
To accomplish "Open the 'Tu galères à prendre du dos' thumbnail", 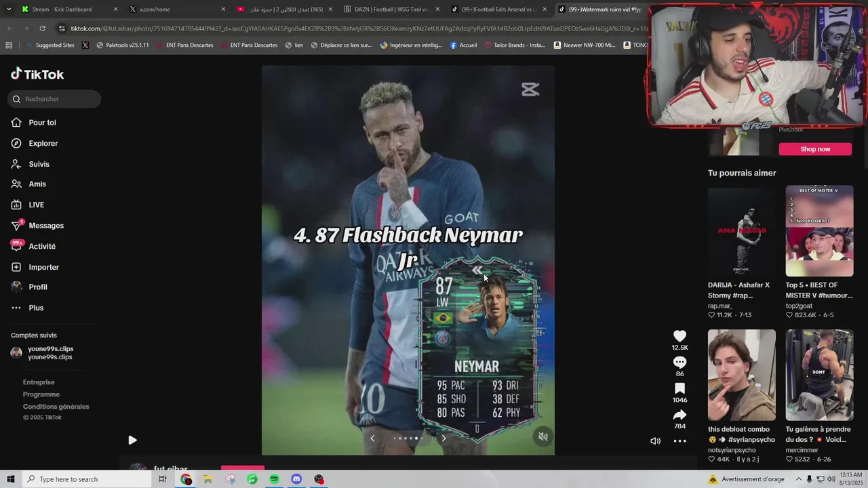I will click(819, 375).
